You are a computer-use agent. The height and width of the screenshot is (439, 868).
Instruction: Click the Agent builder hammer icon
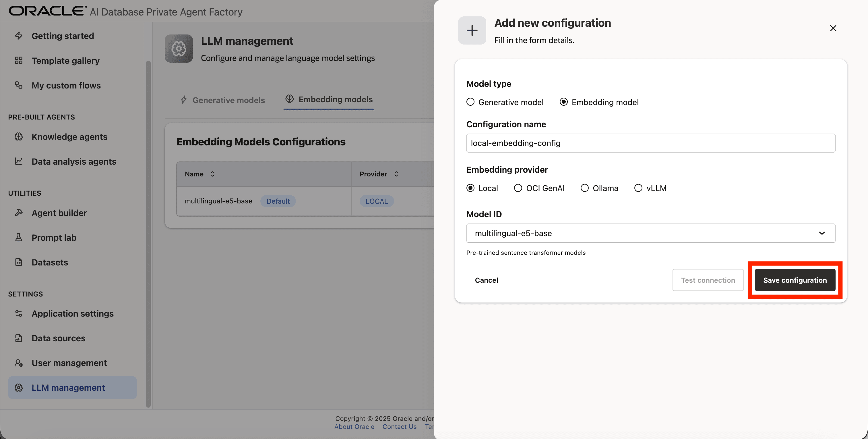[19, 213]
